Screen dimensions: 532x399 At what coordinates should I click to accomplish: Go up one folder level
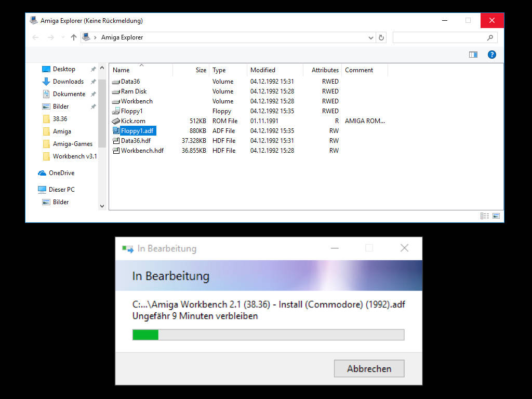coord(74,37)
